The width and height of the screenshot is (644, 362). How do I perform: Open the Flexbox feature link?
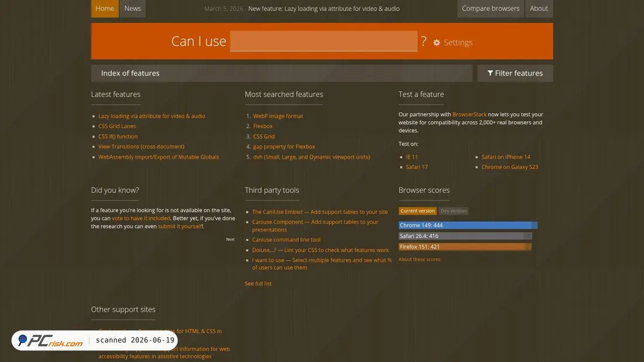click(x=263, y=126)
